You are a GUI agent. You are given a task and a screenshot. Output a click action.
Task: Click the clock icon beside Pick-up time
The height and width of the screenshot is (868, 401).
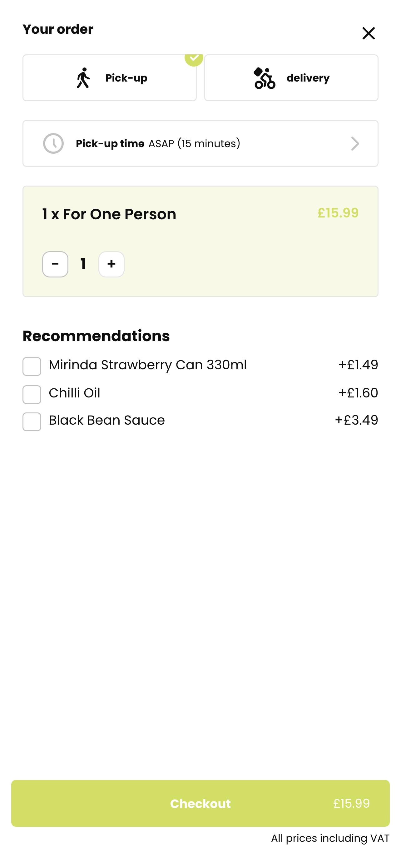[53, 143]
